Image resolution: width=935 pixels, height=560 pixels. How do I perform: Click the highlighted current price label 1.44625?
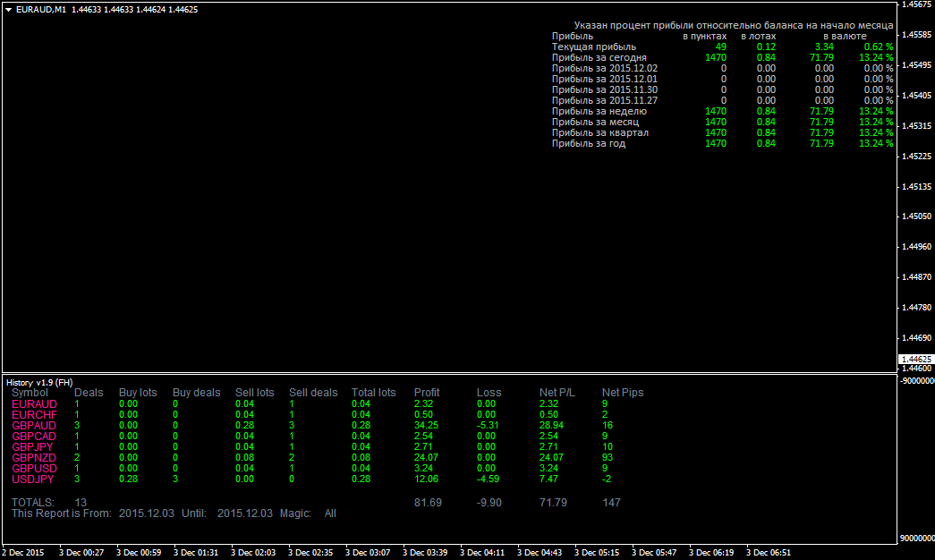coord(916,359)
